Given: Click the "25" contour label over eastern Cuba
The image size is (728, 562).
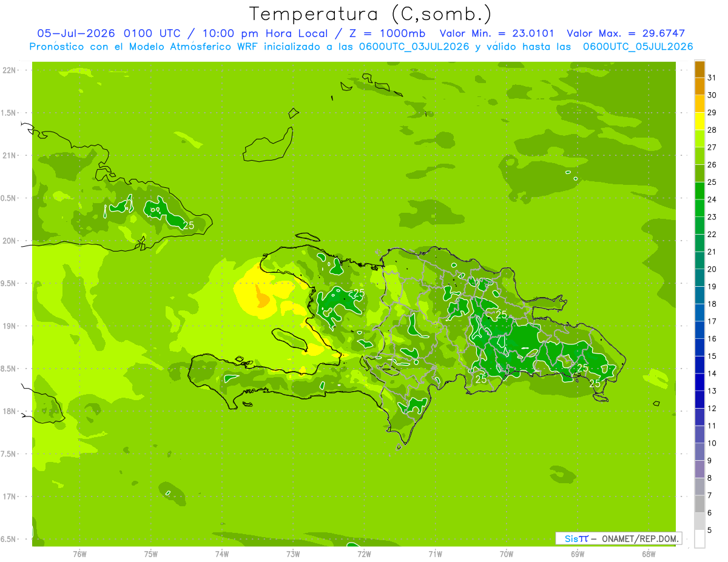Looking at the screenshot, I should [189, 225].
